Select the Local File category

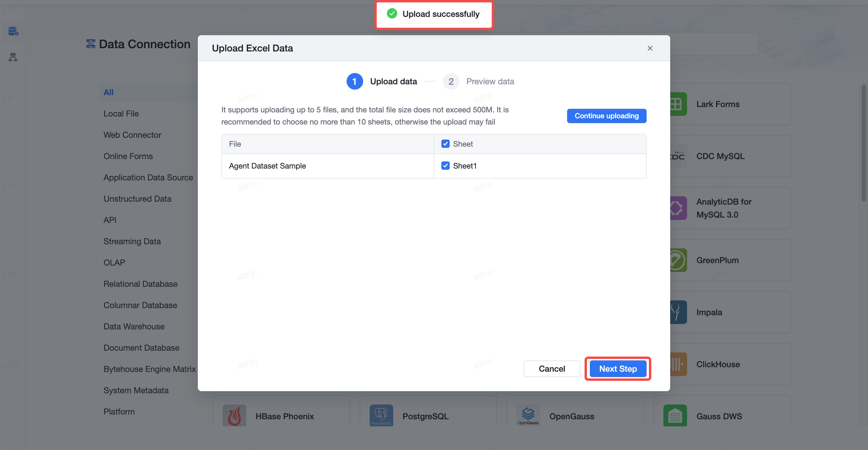121,114
